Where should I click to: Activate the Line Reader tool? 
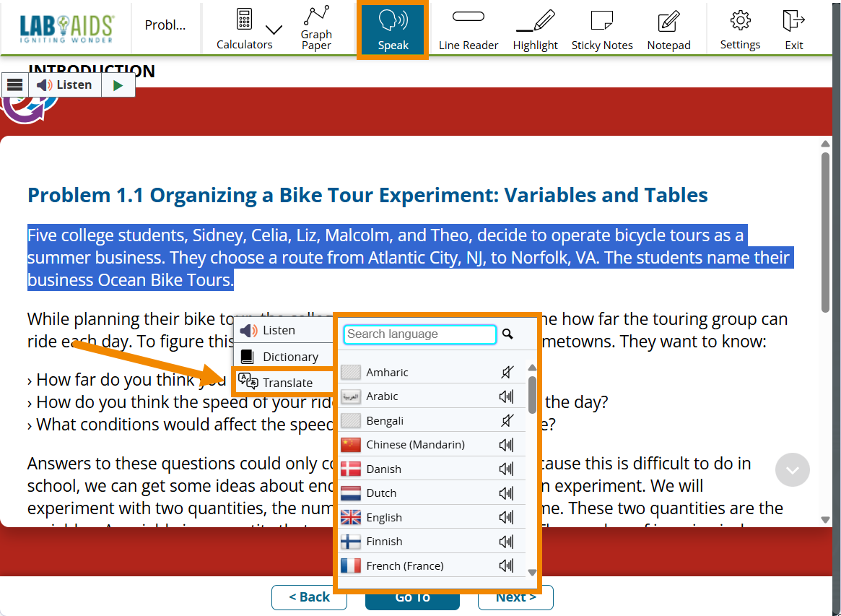click(x=469, y=29)
